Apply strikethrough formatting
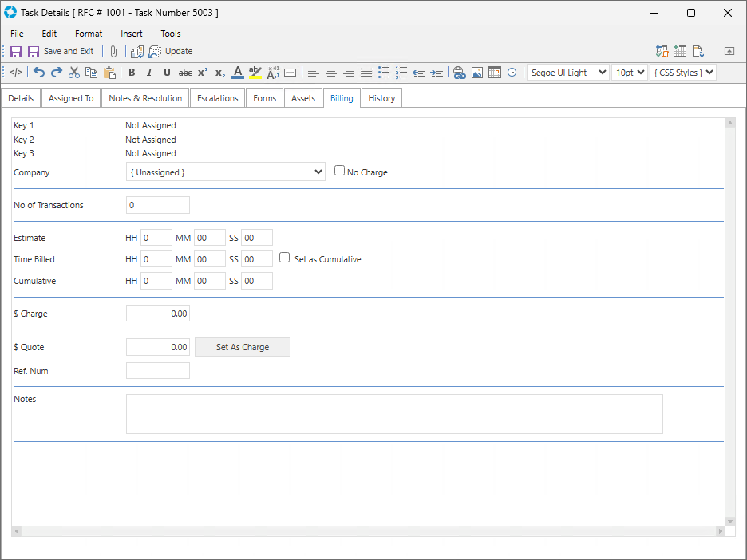Viewport: 747px width, 560px height. click(184, 73)
